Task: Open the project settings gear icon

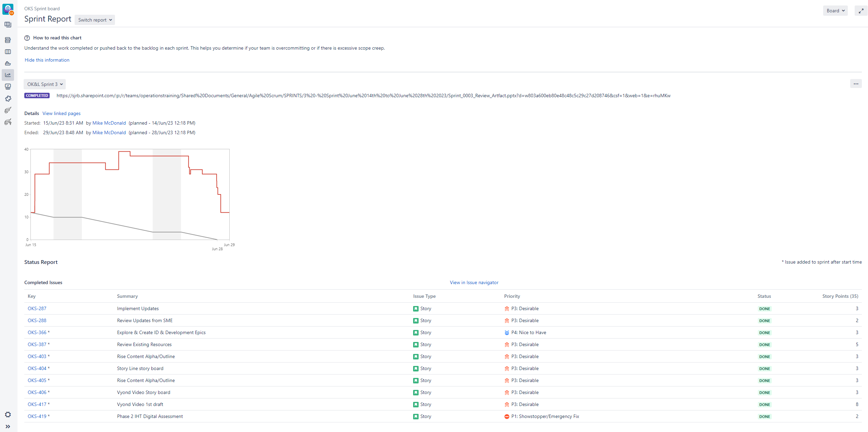Action: click(8, 415)
